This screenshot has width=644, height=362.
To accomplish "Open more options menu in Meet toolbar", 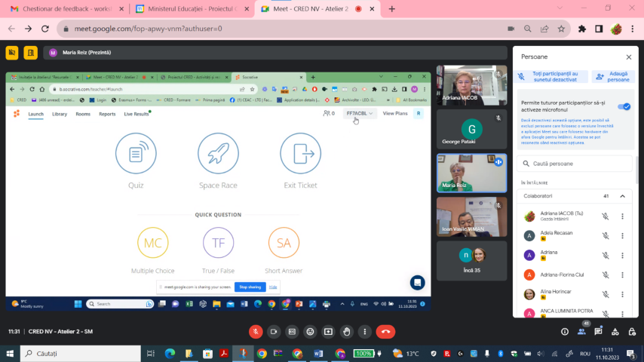I will [364, 331].
